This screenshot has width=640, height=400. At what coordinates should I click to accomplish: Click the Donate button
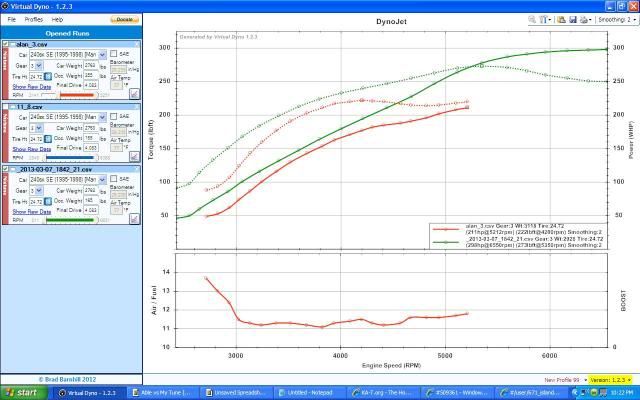(124, 19)
